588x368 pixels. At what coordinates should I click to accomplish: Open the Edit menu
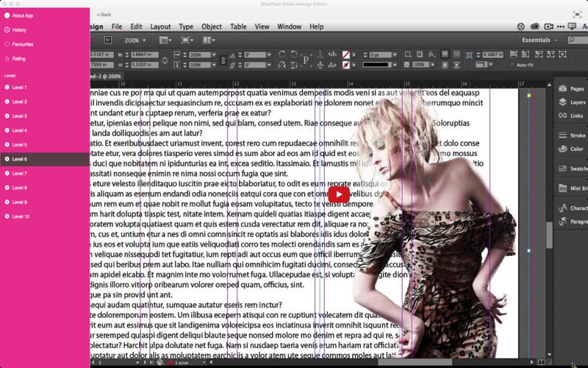point(136,26)
